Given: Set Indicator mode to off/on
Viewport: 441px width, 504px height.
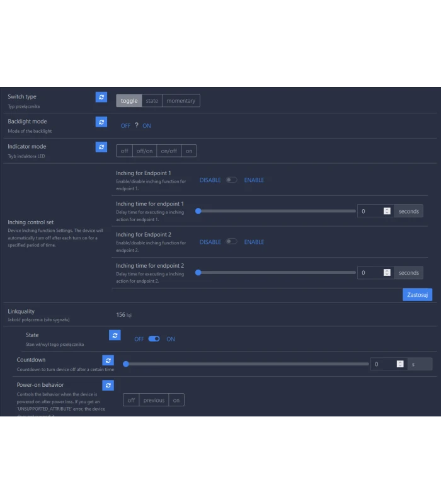Looking at the screenshot, I should pos(145,151).
